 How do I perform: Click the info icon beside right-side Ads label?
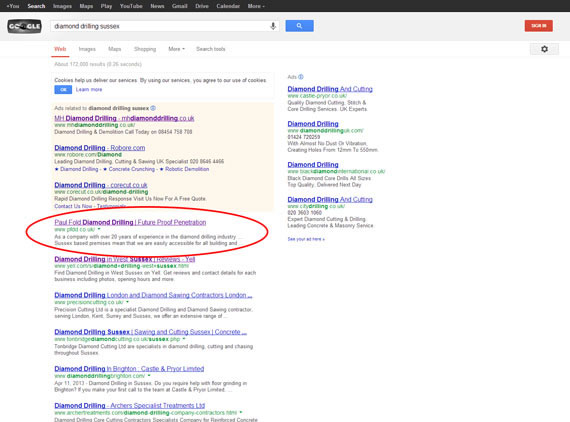point(301,77)
